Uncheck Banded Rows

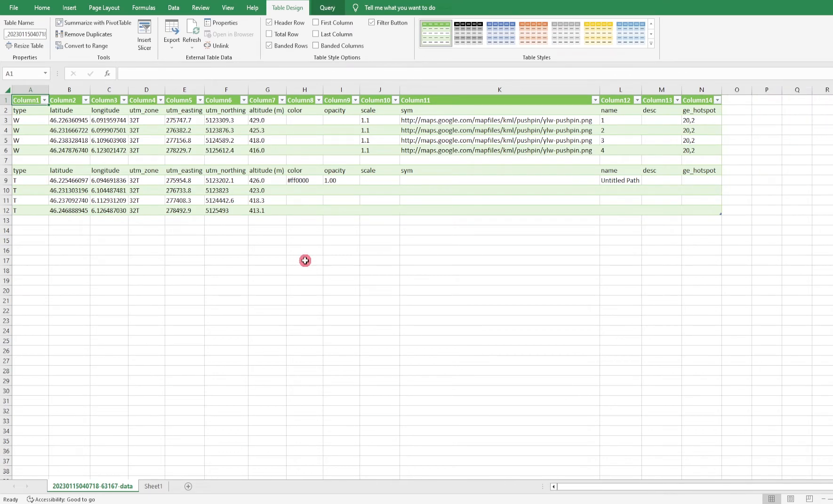(x=268, y=45)
